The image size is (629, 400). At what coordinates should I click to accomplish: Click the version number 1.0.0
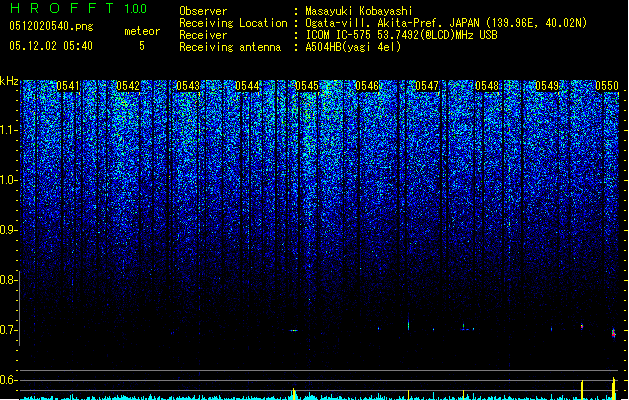(136, 8)
